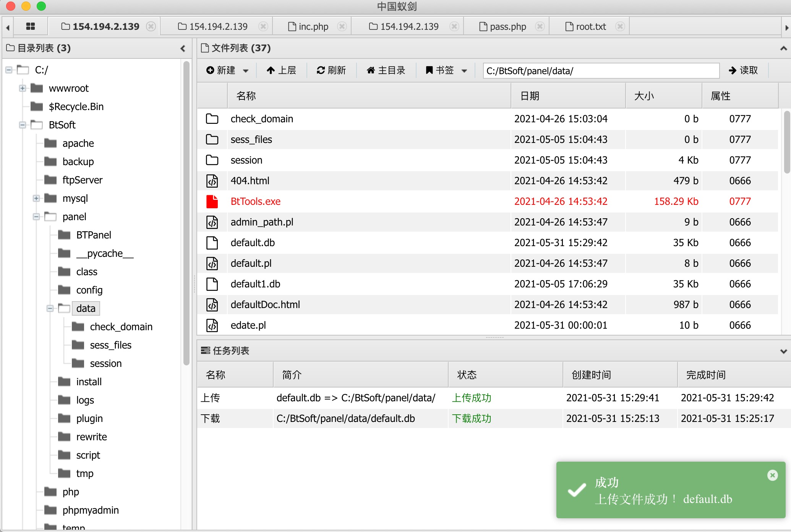Collapse the C:/ root tree node
The image size is (791, 532).
[x=9, y=70]
